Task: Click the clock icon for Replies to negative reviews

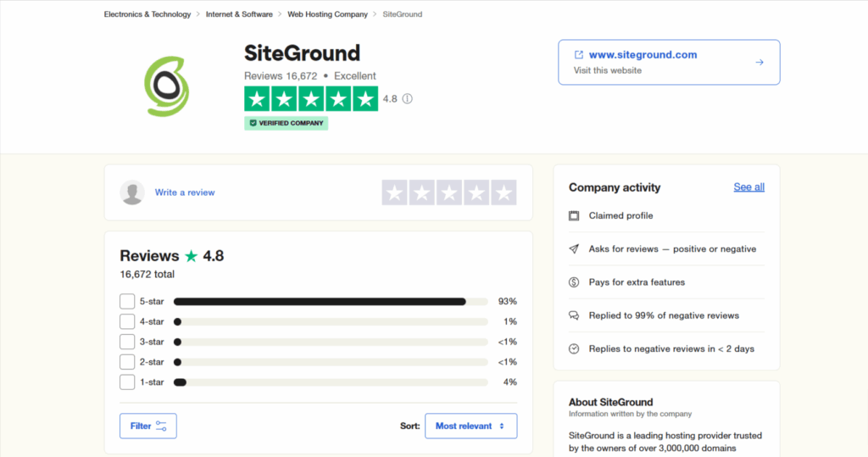Action: 574,348
